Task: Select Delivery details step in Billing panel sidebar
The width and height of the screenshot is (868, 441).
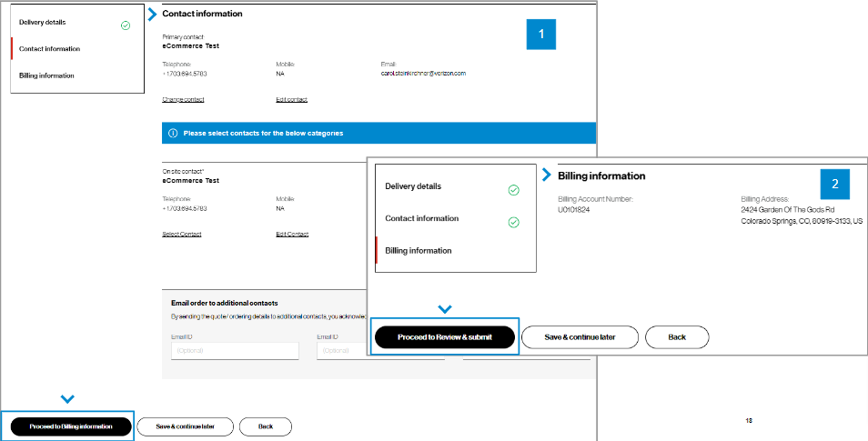Action: coord(413,186)
